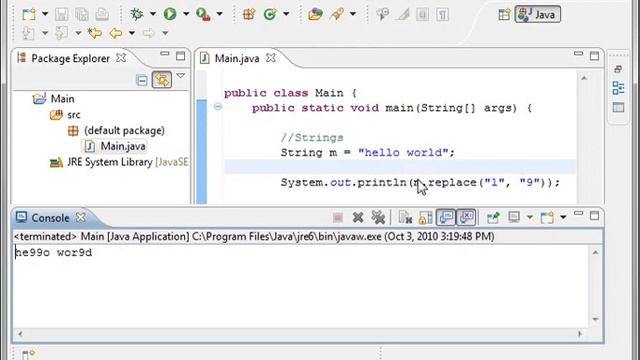Viewport: 640px width, 360px height.
Task: Click the Back navigation yellow arrow
Action: [x=116, y=33]
